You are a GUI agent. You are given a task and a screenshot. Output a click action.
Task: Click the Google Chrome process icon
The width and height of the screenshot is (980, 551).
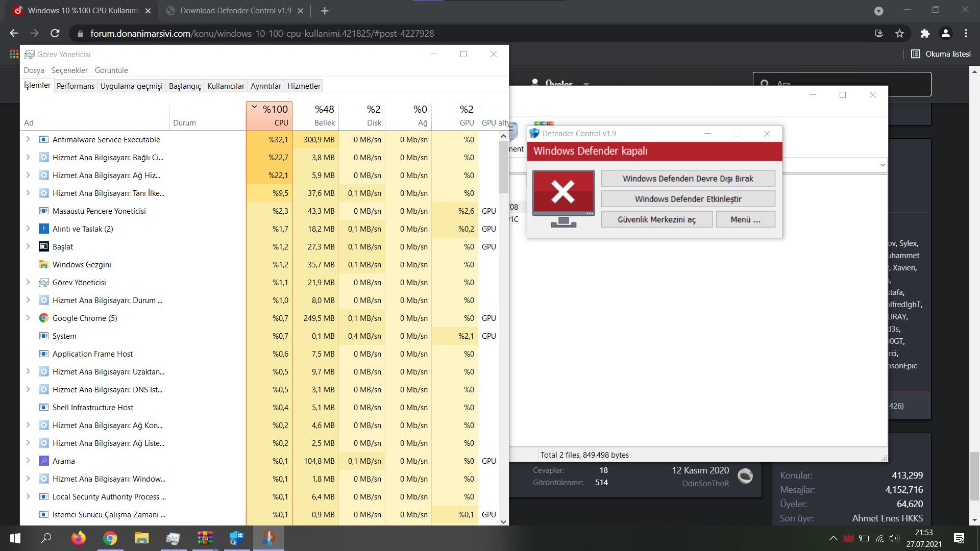coord(44,318)
